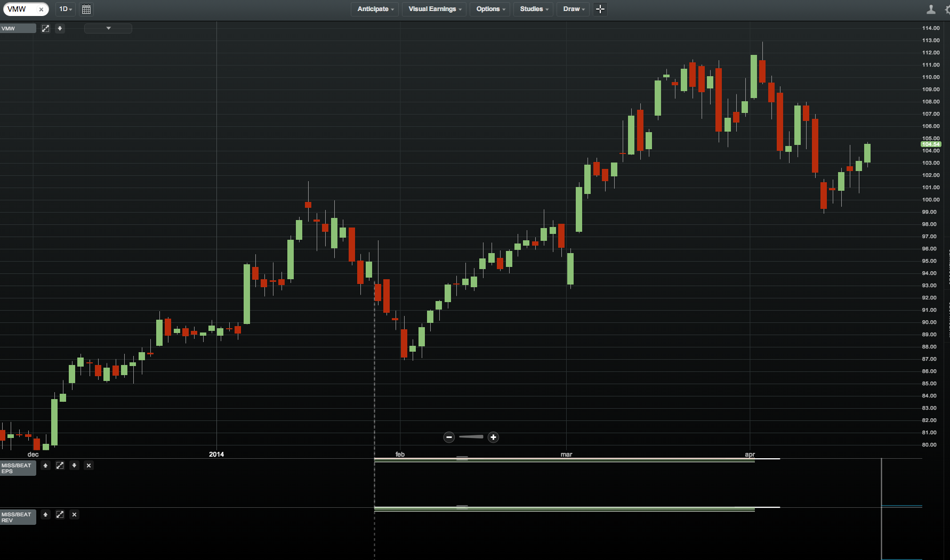
Task: Move the MISS/BEAT EPS panel up
Action: pos(45,465)
